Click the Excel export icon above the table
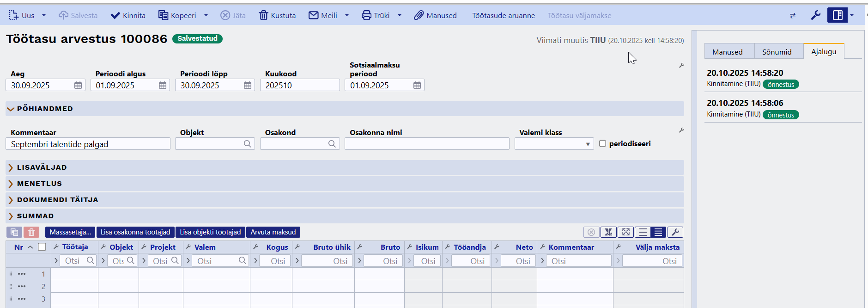Image resolution: width=868 pixels, height=308 pixels. 608,232
